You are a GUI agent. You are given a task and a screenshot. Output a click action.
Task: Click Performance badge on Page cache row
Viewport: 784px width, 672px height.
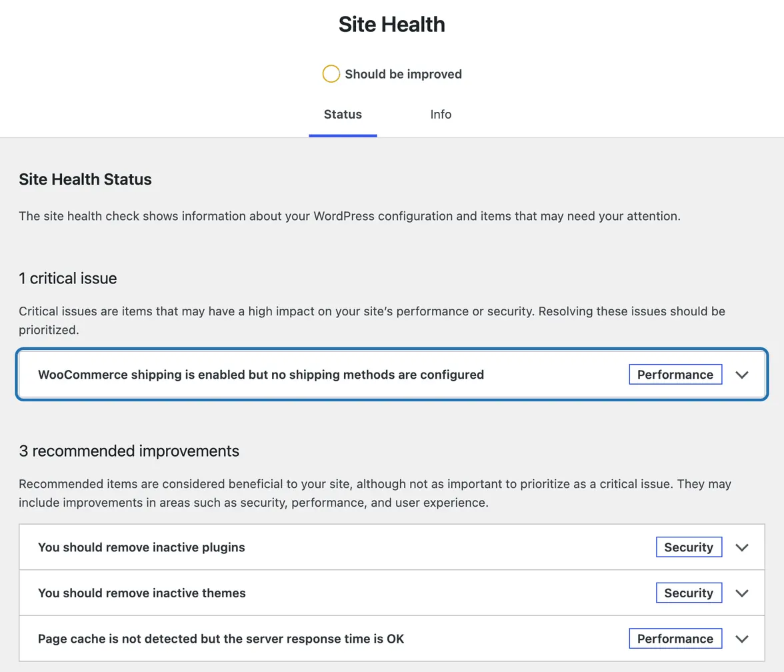(675, 639)
